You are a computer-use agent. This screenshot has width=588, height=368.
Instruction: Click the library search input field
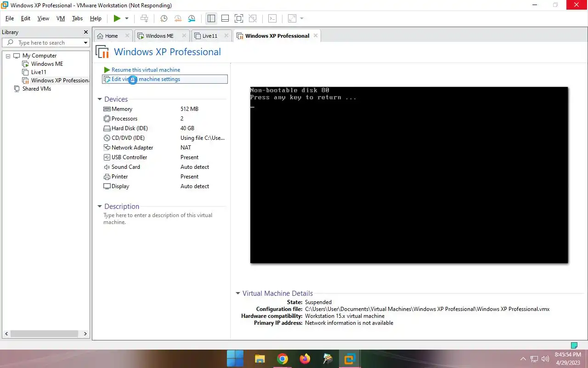pos(46,43)
